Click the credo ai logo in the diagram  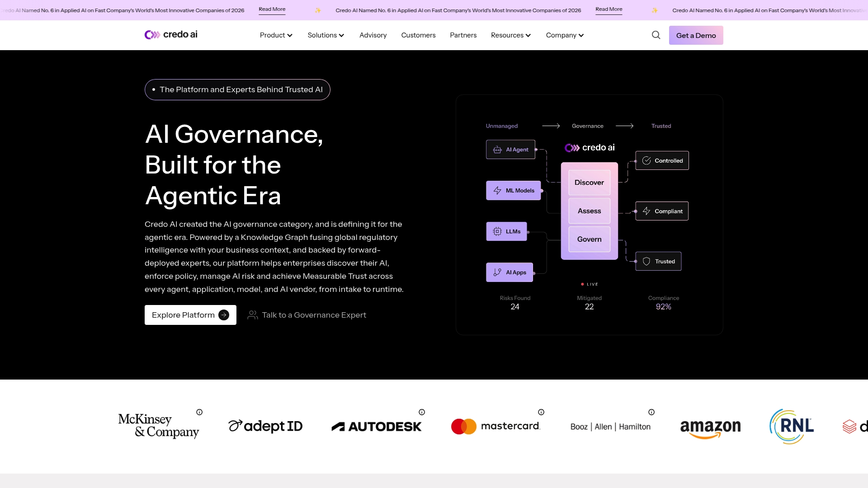click(x=590, y=148)
